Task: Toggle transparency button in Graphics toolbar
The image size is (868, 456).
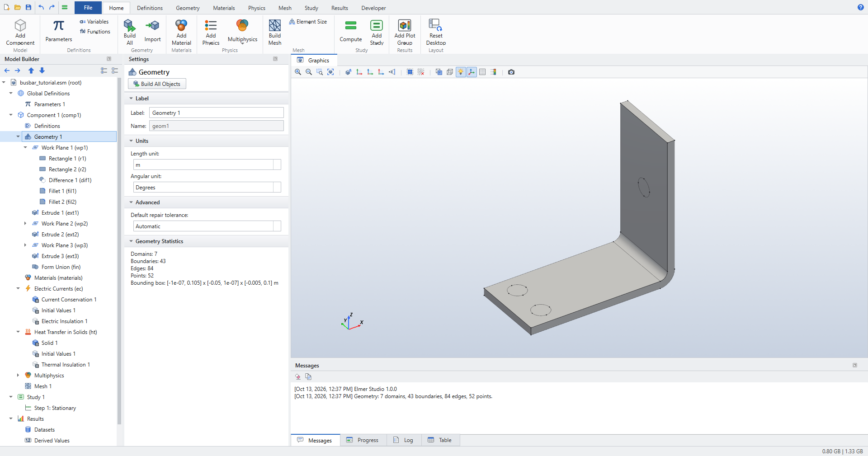Action: 439,72
